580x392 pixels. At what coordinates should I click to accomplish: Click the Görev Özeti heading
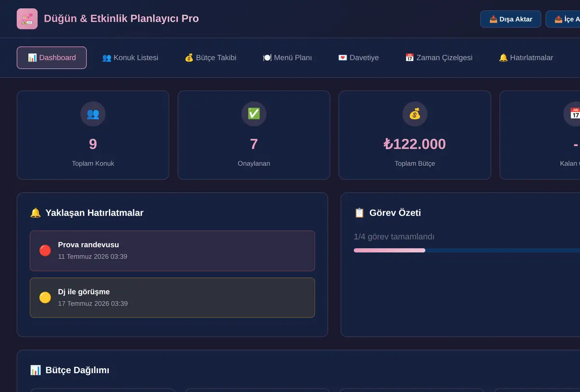click(x=395, y=213)
